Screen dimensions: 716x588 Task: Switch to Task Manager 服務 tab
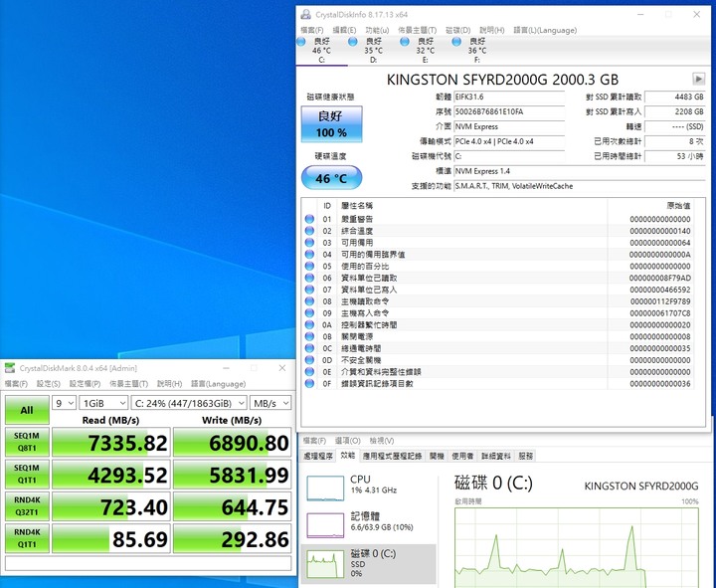[526, 456]
